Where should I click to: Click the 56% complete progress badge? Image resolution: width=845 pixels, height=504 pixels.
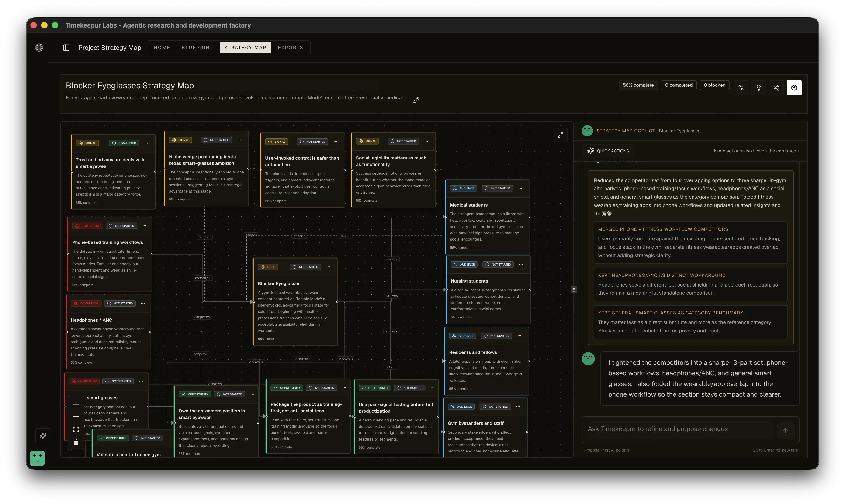coord(638,85)
